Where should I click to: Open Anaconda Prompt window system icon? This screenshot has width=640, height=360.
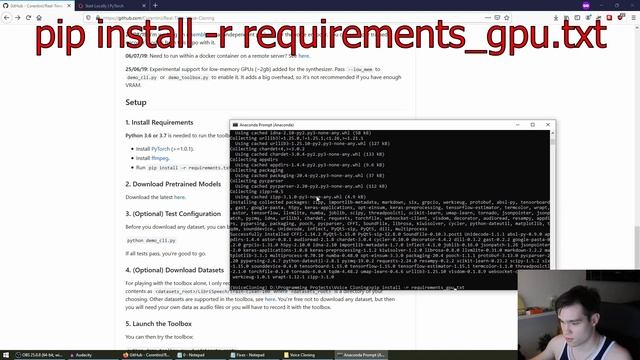click(235, 125)
